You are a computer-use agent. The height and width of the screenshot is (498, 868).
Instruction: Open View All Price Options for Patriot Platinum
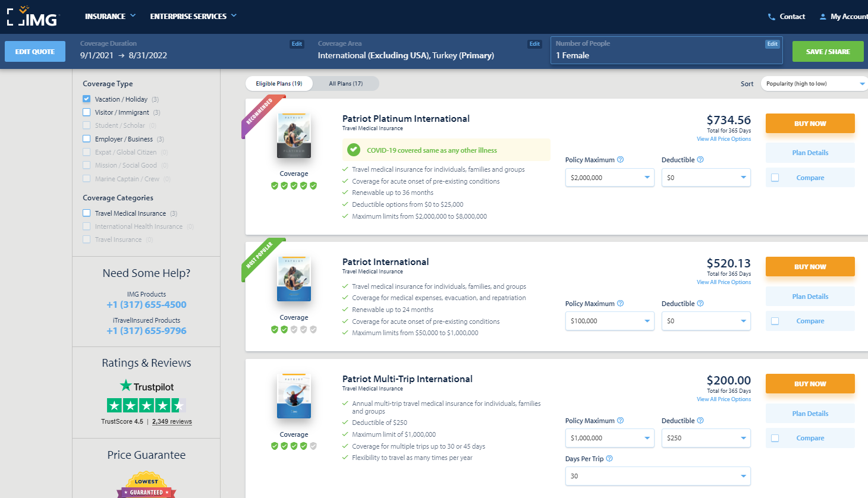tap(724, 139)
